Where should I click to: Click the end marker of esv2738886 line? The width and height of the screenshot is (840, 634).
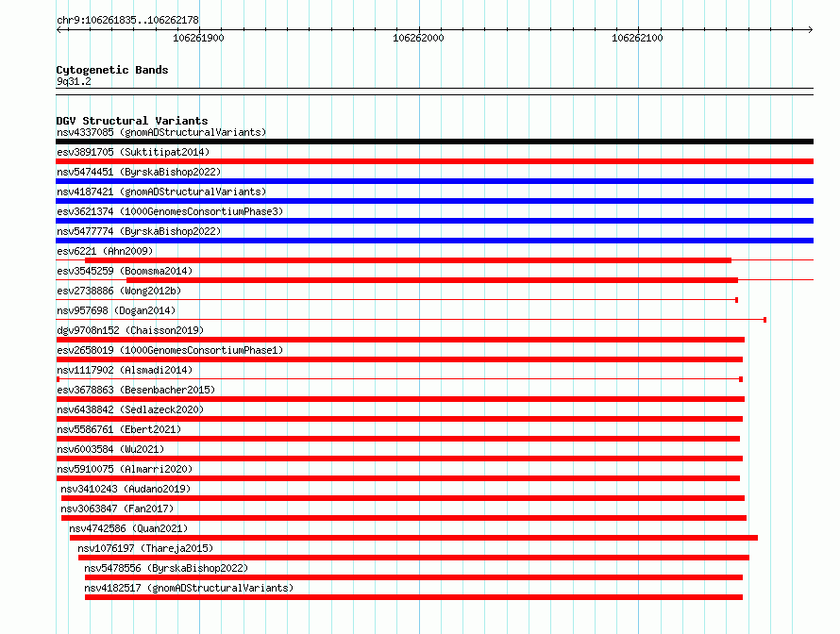736,300
